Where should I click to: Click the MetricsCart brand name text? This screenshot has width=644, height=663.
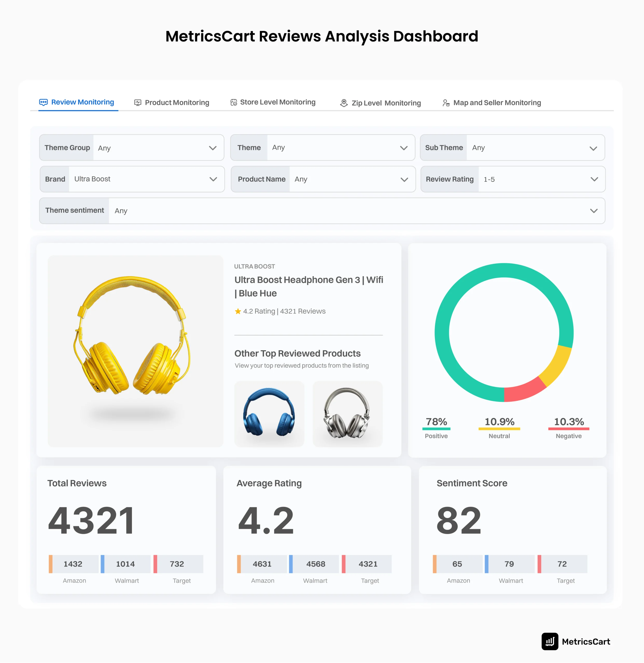coord(586,642)
